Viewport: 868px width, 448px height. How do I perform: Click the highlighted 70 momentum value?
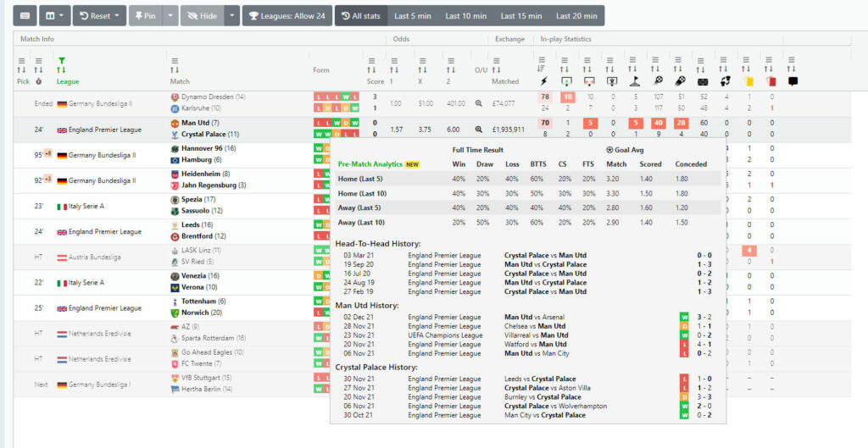coord(545,123)
